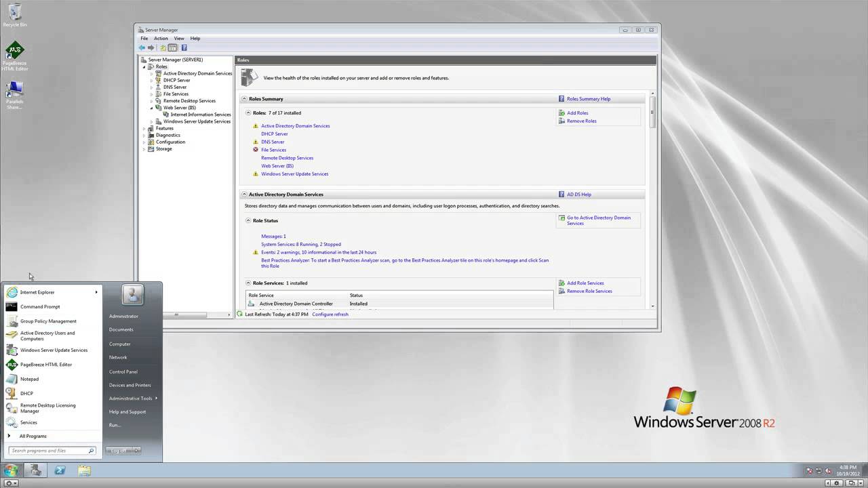Open Windows Explorer from the taskbar
The width and height of the screenshot is (868, 488).
point(84,470)
